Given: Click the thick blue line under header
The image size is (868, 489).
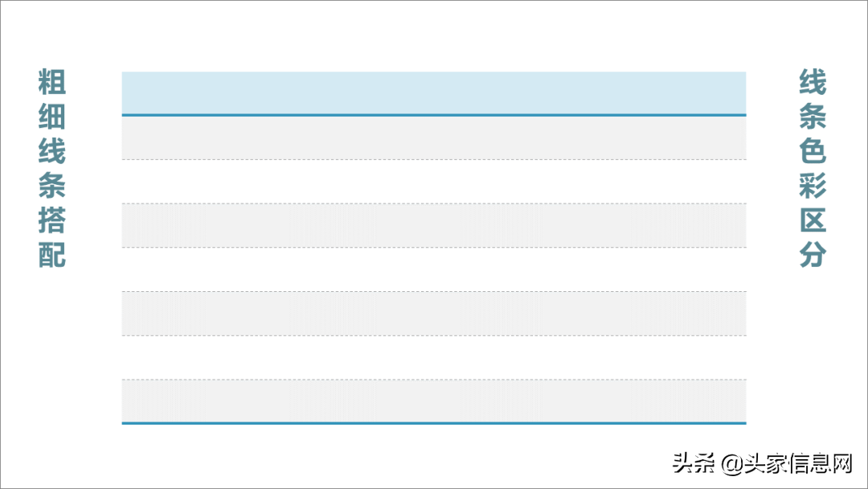Looking at the screenshot, I should (x=434, y=115).
